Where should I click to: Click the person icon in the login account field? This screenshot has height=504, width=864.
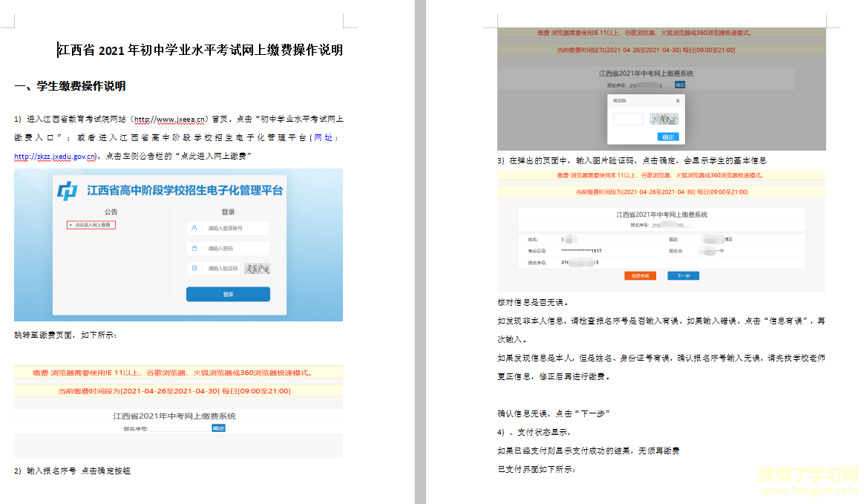tap(194, 227)
